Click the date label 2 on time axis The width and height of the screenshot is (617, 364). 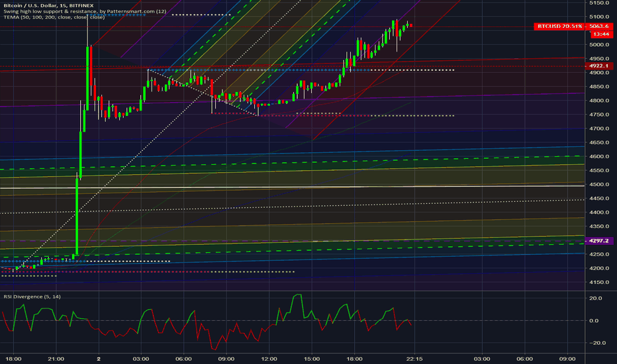(x=99, y=359)
